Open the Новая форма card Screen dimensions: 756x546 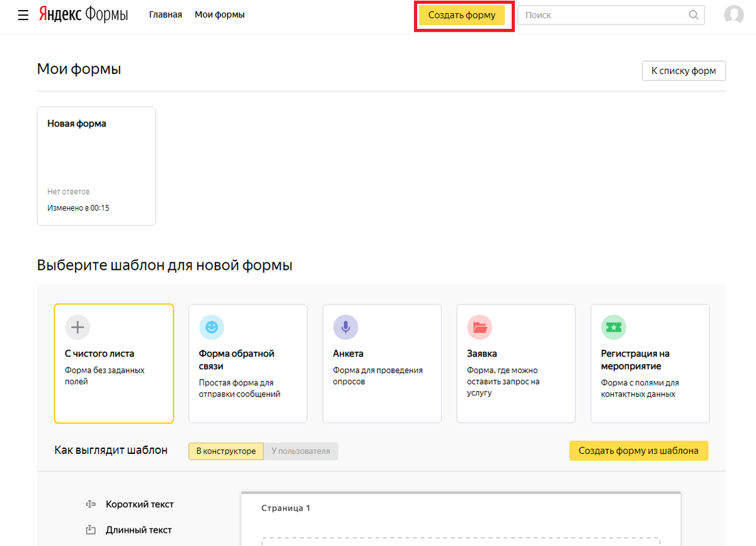(96, 166)
